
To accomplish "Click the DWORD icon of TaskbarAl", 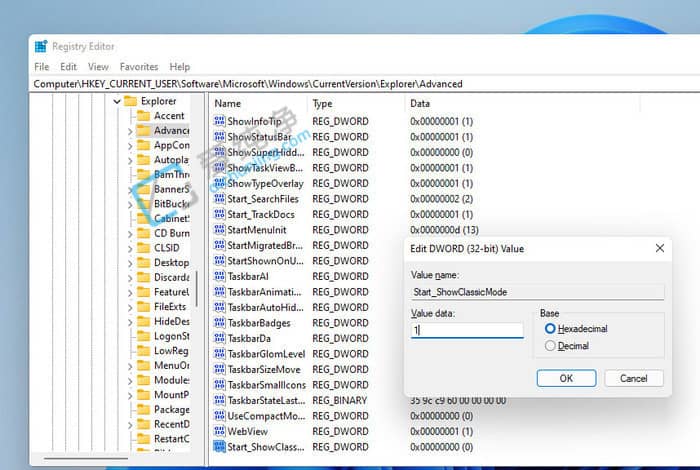I will tap(220, 276).
